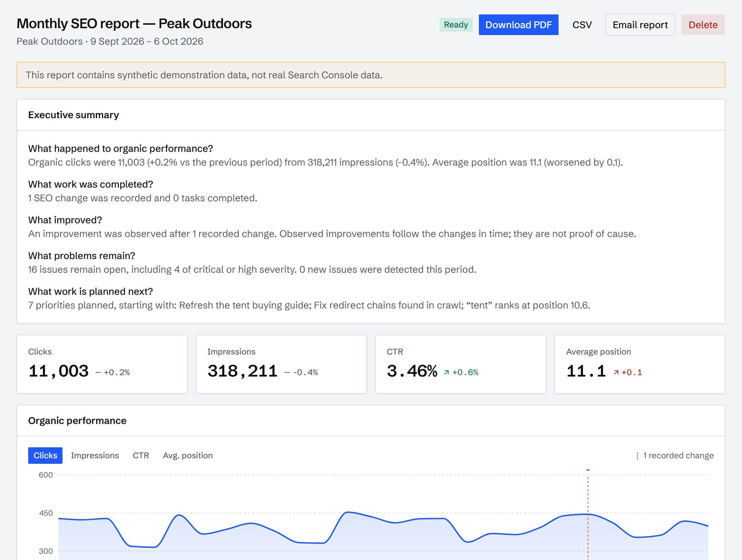Click the 450 y-axis label
The image size is (742, 560).
click(x=46, y=513)
